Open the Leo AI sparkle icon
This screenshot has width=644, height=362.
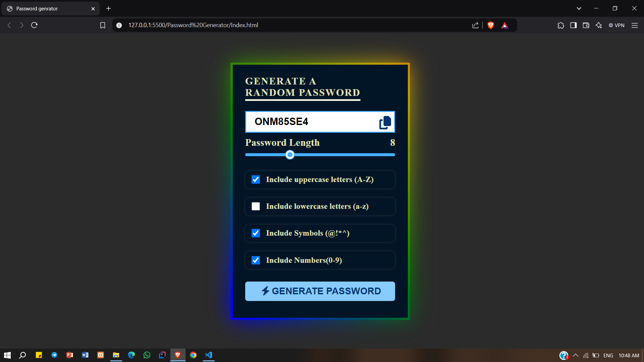tap(599, 25)
